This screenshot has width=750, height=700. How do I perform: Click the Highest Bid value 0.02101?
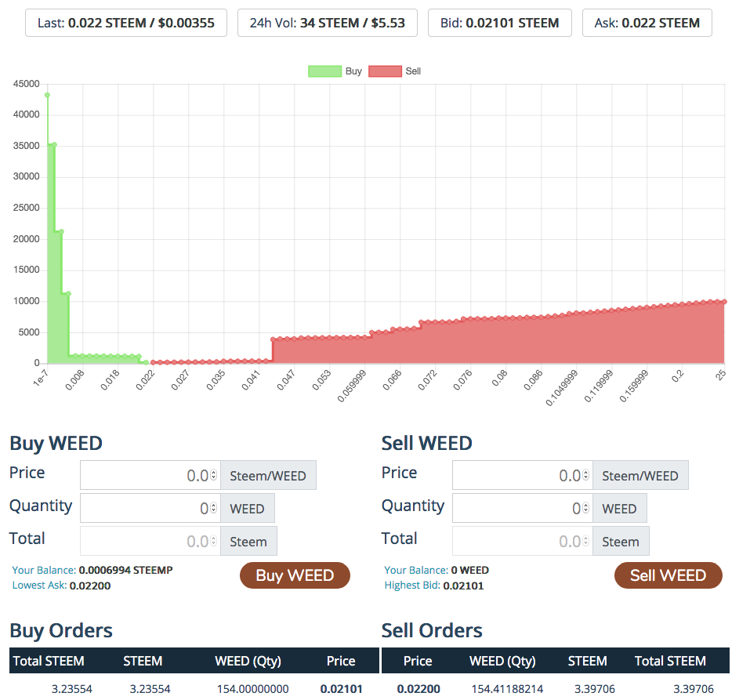463,586
